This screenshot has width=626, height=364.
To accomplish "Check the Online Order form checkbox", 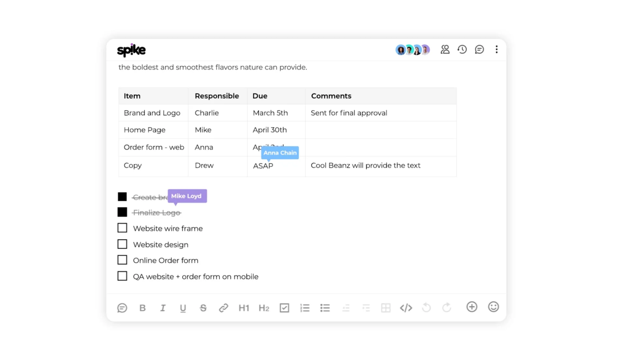I will tap(122, 259).
